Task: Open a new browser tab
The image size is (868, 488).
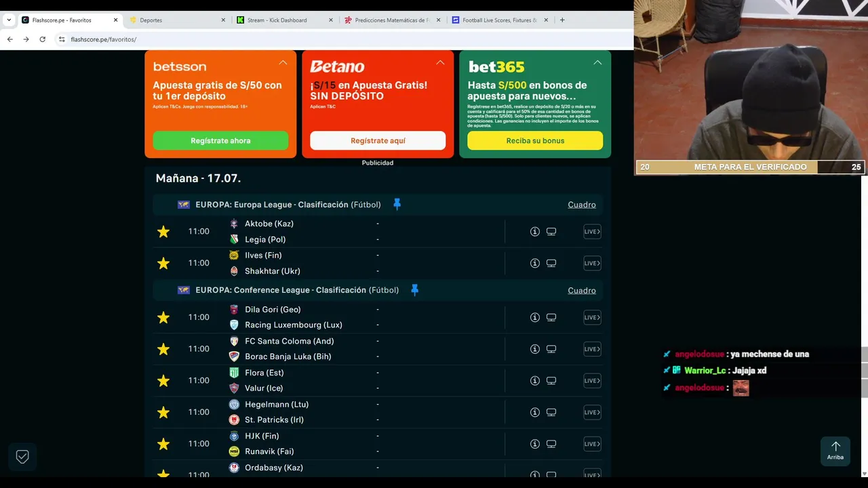Action: (562, 20)
